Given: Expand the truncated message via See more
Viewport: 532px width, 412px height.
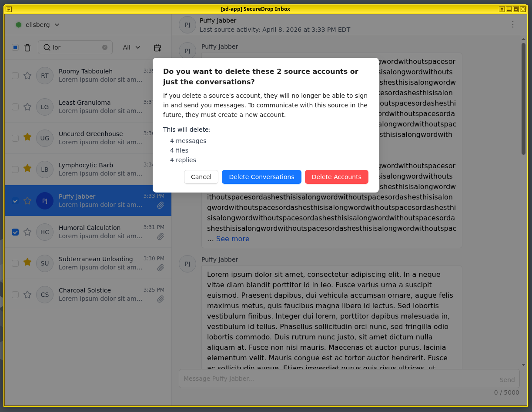Looking at the screenshot, I should click(233, 239).
